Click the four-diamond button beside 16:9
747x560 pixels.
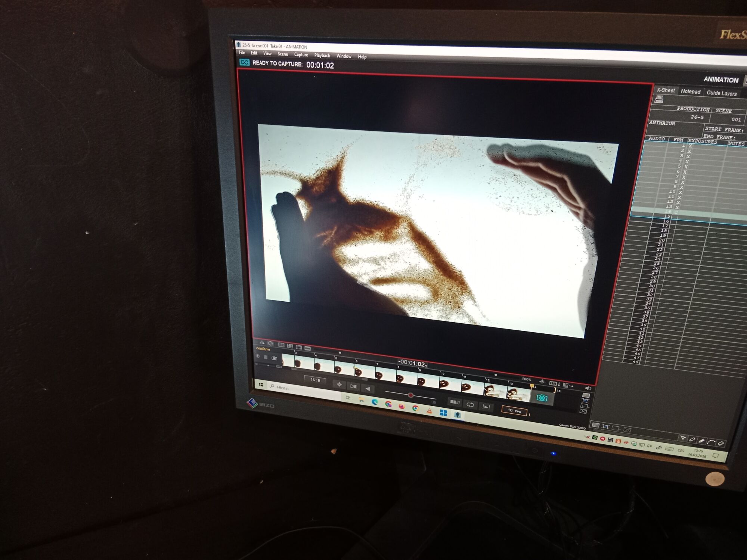[x=339, y=384]
